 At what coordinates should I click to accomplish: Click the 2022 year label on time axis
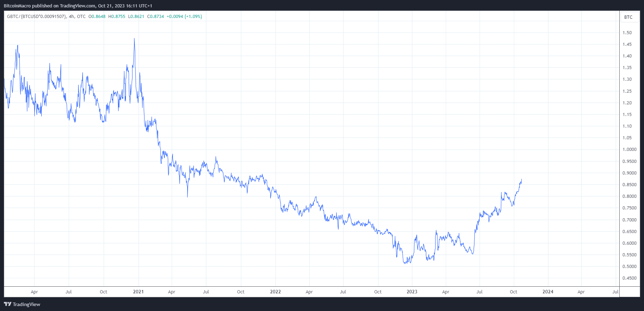coord(275,292)
